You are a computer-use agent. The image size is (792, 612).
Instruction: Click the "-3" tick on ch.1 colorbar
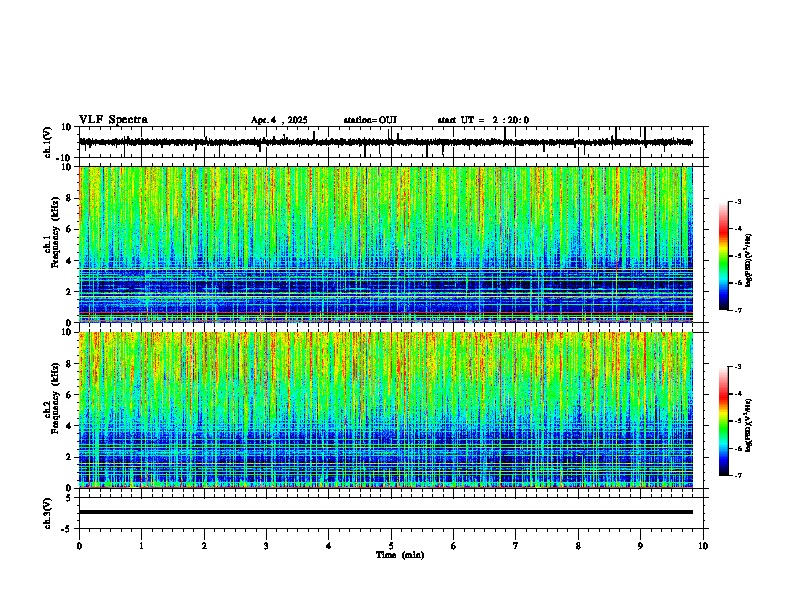[x=738, y=201]
